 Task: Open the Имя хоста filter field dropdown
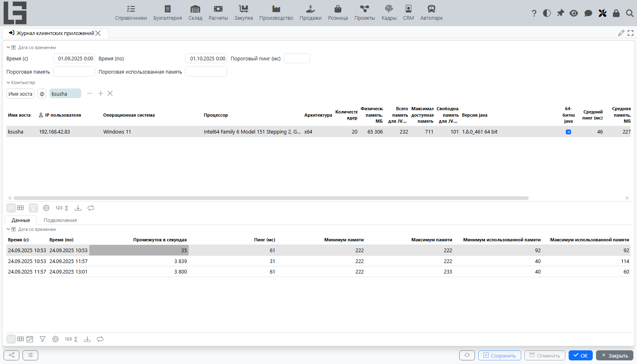pos(21,94)
